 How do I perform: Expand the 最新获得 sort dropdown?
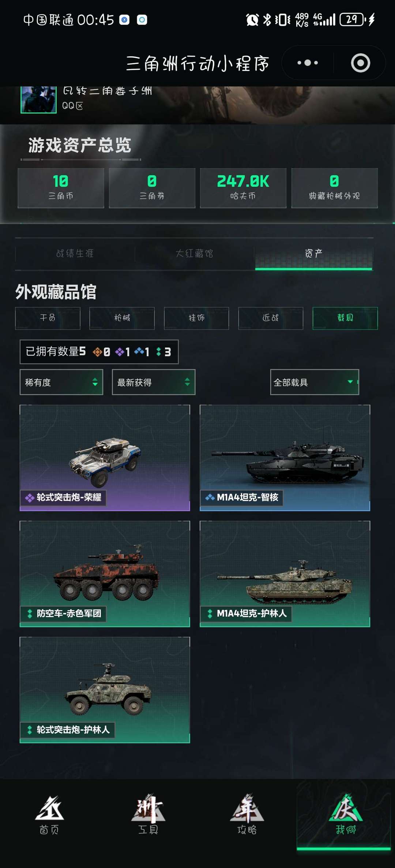154,382
